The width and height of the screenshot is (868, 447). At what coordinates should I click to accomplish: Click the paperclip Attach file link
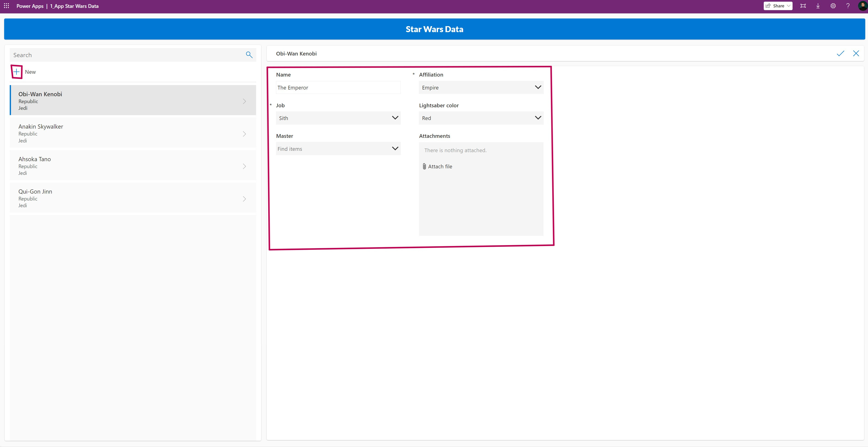[437, 166]
